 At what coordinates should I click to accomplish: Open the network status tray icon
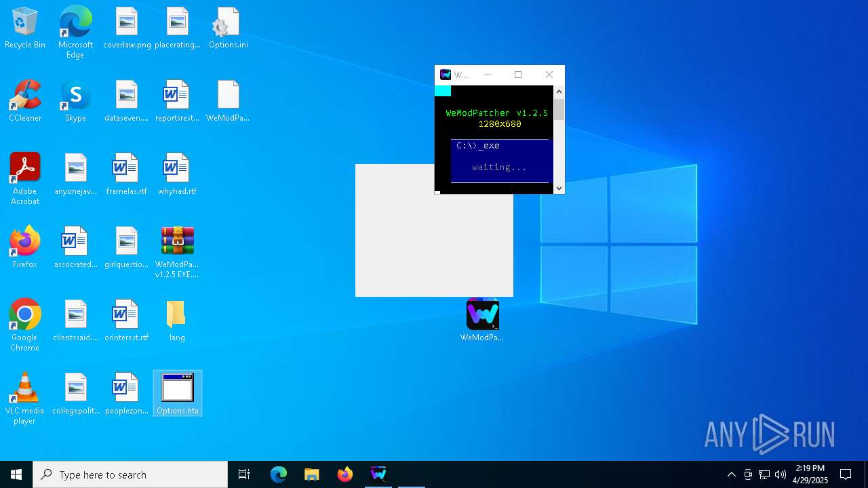click(x=764, y=474)
